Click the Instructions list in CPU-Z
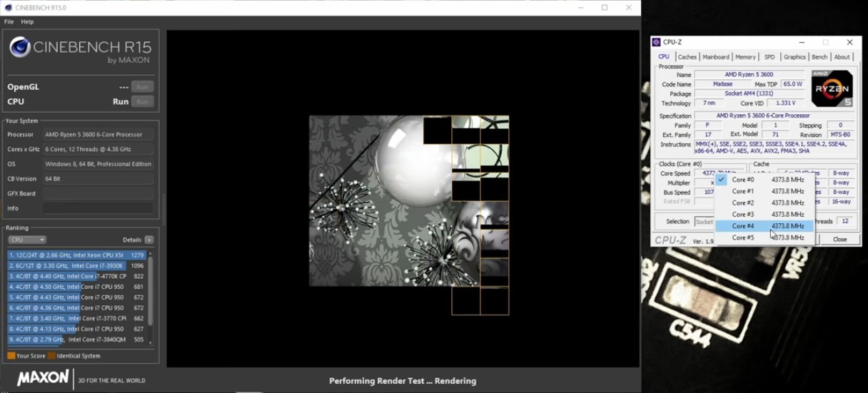This screenshot has height=393, width=868. (x=774, y=148)
